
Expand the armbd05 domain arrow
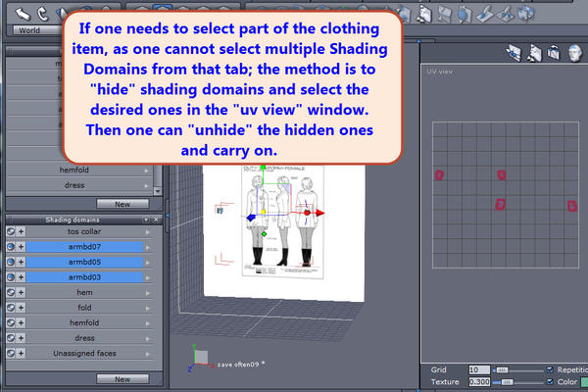pos(148,263)
